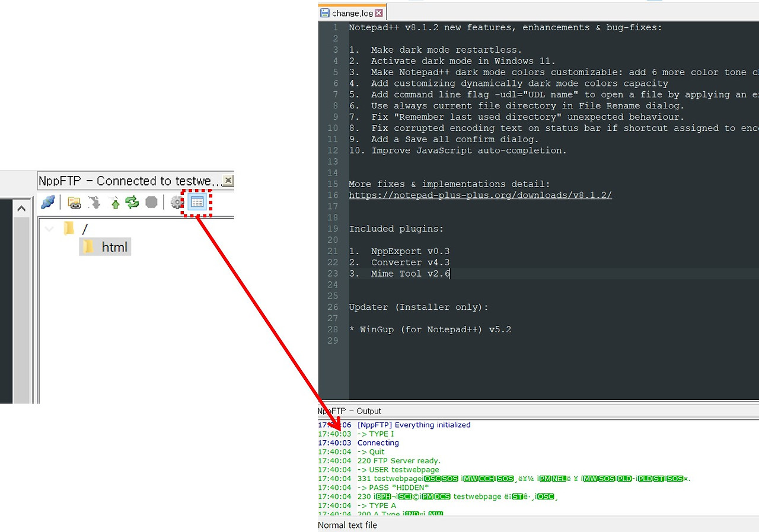Click the "Activate dark mode in Windows 11." line
This screenshot has height=532, width=759.
452,61
